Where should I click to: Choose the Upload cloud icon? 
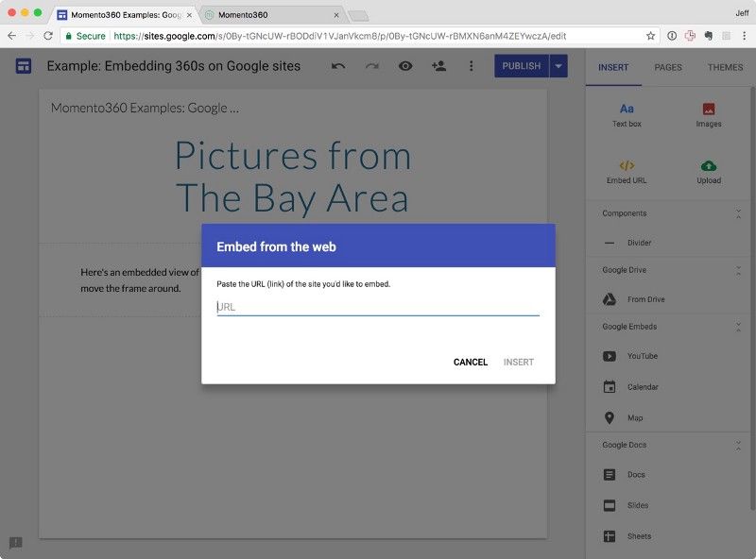(x=708, y=172)
